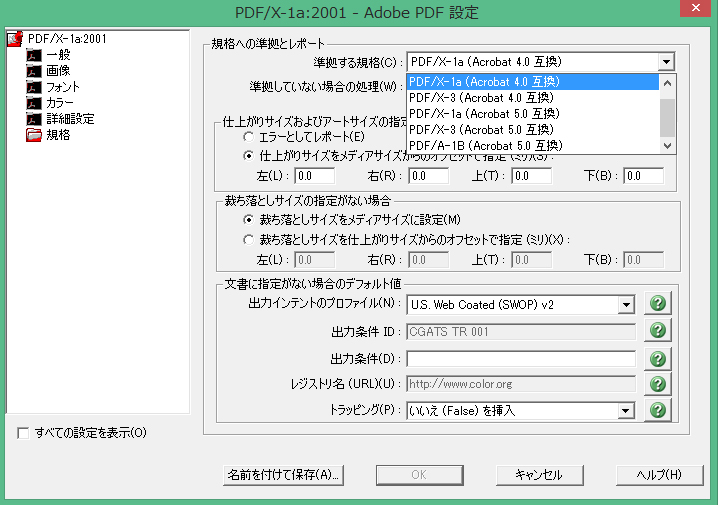The image size is (718, 505).
Task: Open 出力インテントのプロファイル dropdown
Action: click(x=626, y=305)
